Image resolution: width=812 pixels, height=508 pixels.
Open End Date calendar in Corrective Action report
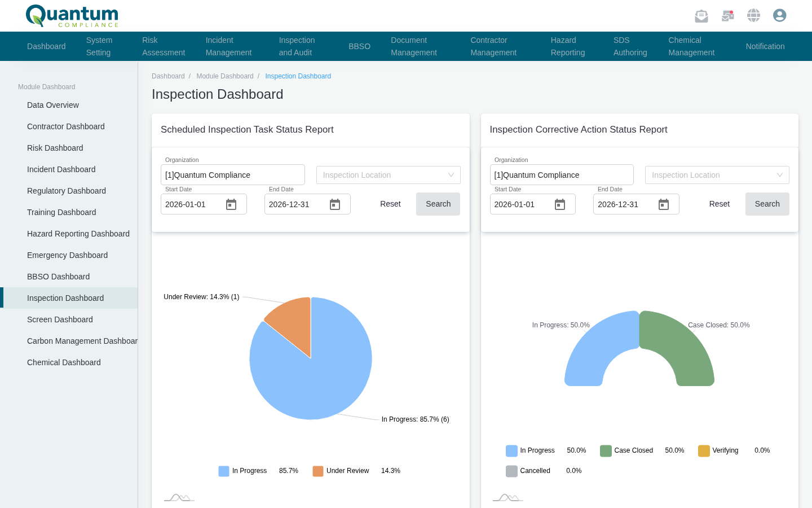coord(664,204)
